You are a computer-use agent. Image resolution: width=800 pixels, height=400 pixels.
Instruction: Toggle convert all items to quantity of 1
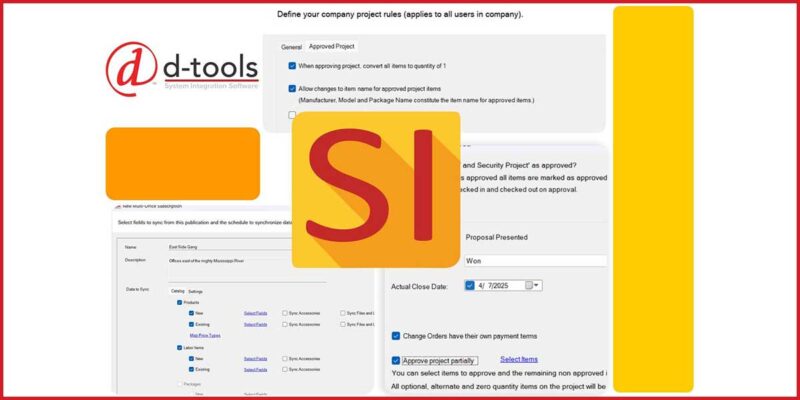pos(292,66)
